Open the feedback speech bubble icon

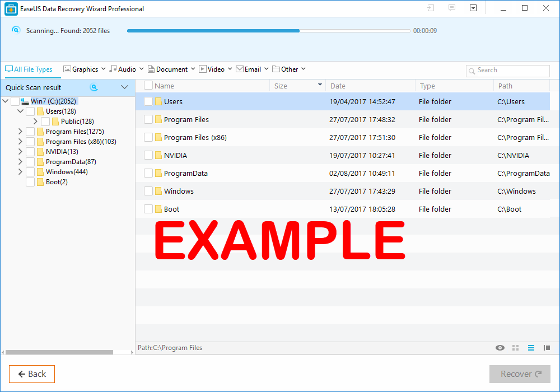click(x=452, y=8)
